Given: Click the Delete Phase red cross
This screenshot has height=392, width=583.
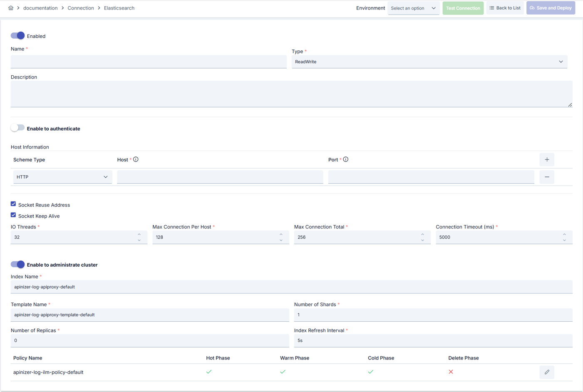Looking at the screenshot, I should (x=451, y=372).
